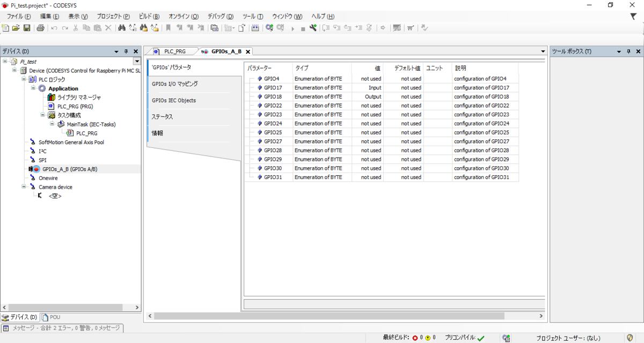The height and width of the screenshot is (343, 644).
Task: Open project using the folder icon
Action: (16, 28)
